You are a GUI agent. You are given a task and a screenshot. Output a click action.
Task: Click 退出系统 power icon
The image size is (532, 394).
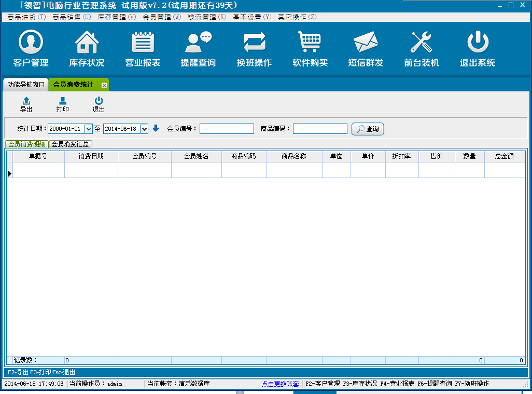point(478,43)
